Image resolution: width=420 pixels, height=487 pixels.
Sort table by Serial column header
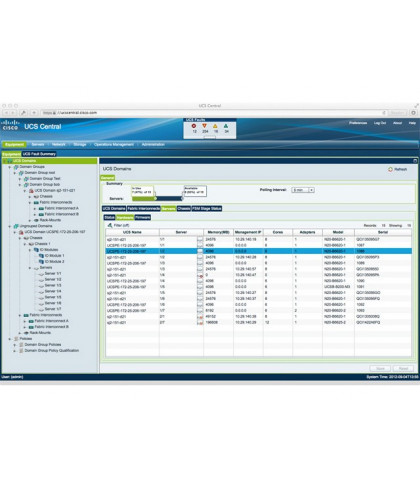(x=383, y=232)
